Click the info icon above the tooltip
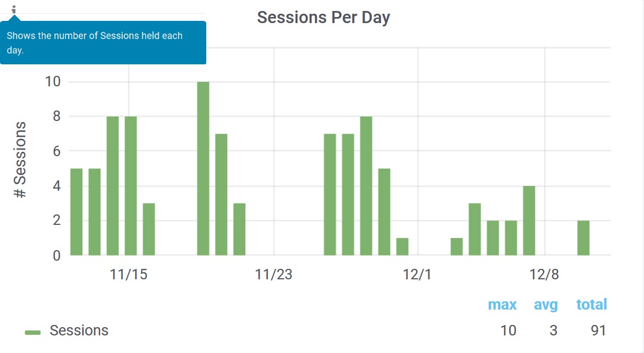Image resolution: width=644 pixels, height=353 pixels. pos(14,9)
